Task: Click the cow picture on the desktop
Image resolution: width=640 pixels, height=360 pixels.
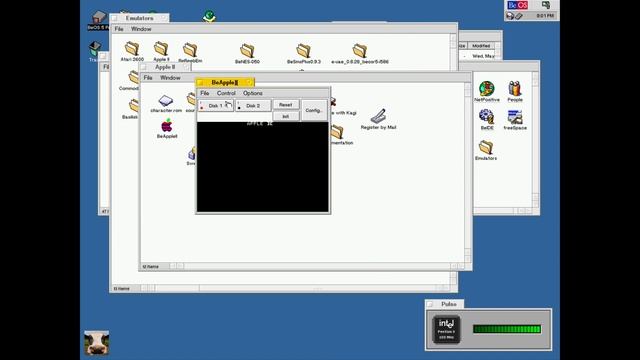Action: tap(97, 342)
